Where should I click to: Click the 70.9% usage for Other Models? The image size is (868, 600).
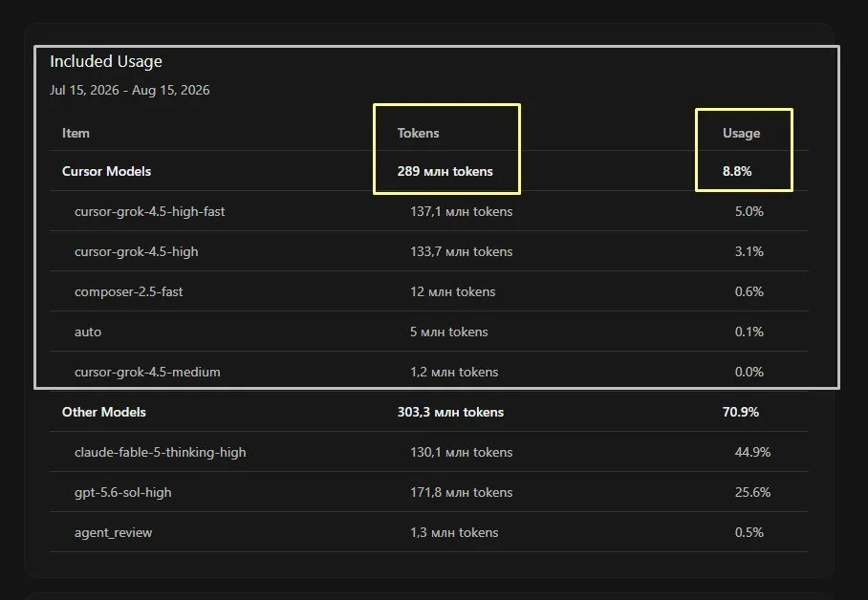pos(740,412)
